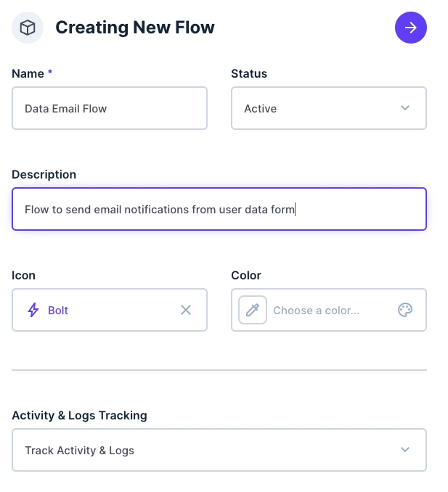Click the Activity & Logs Tracking label
The width and height of the screenshot is (448, 492).
(80, 415)
